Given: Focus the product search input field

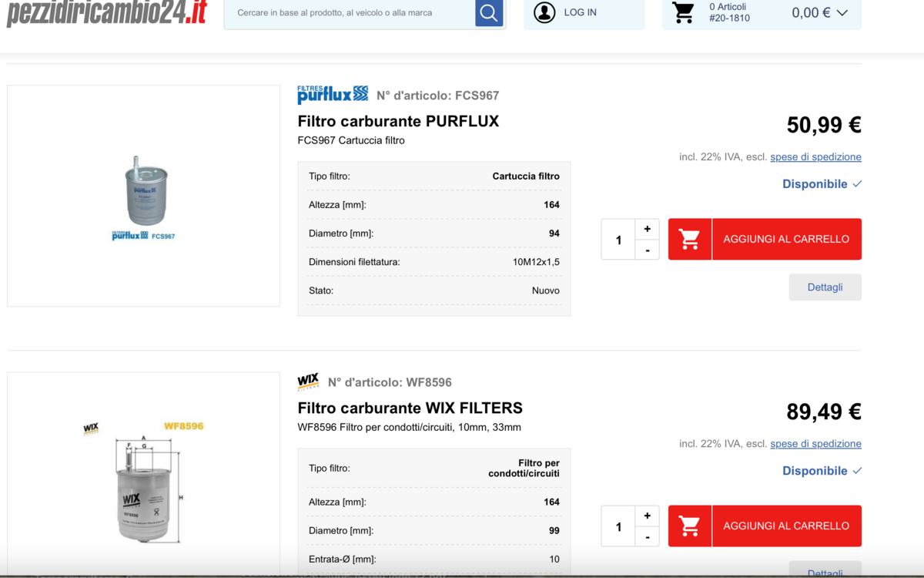Looking at the screenshot, I should 350,13.
